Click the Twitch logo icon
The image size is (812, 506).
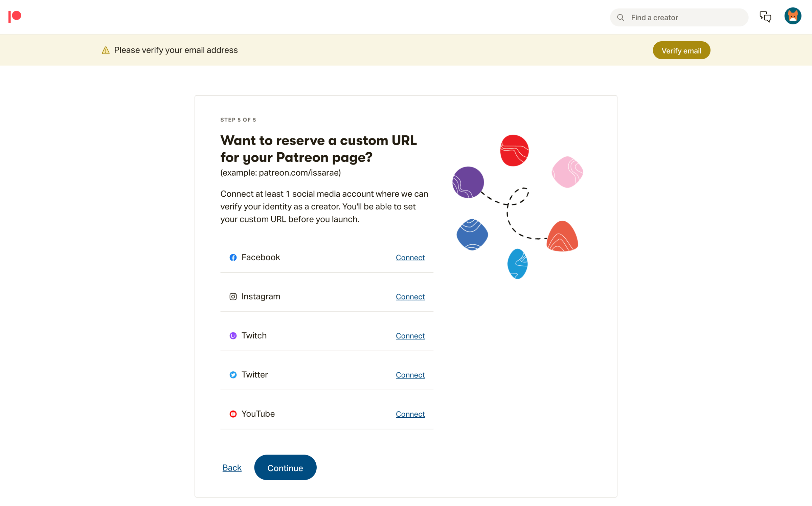(233, 336)
